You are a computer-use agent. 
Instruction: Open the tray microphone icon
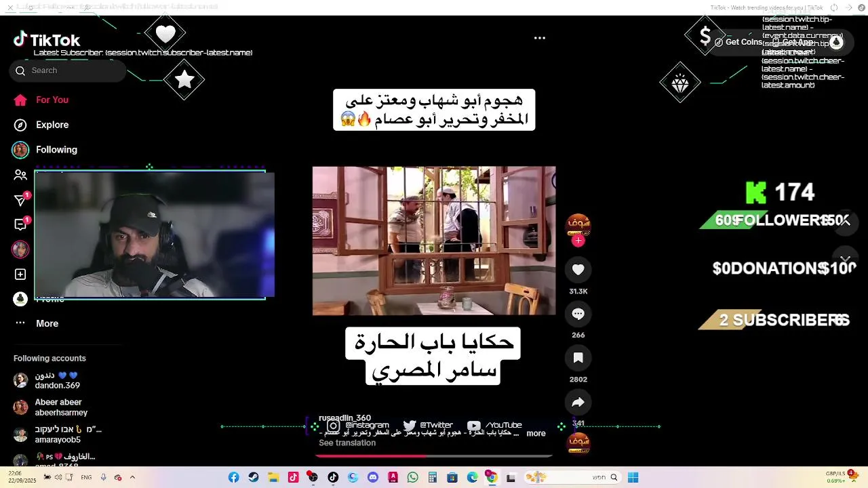103,477
